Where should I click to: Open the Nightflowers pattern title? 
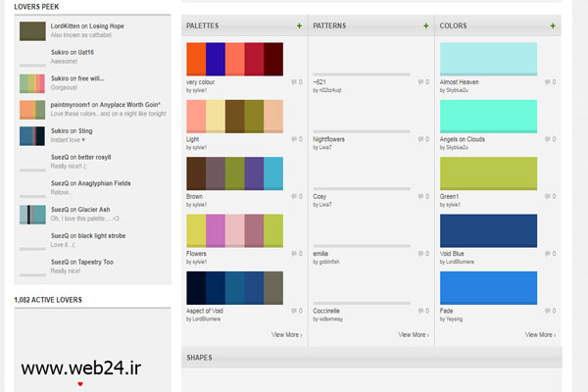point(329,139)
